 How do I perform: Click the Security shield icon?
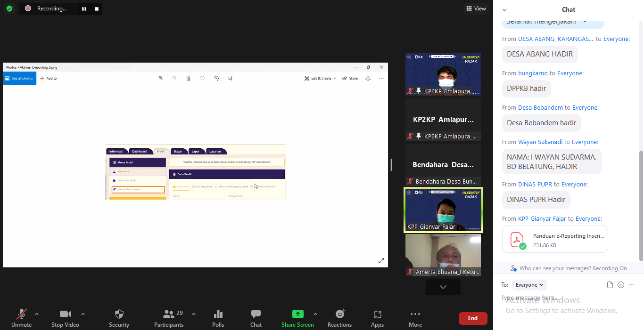click(x=119, y=314)
